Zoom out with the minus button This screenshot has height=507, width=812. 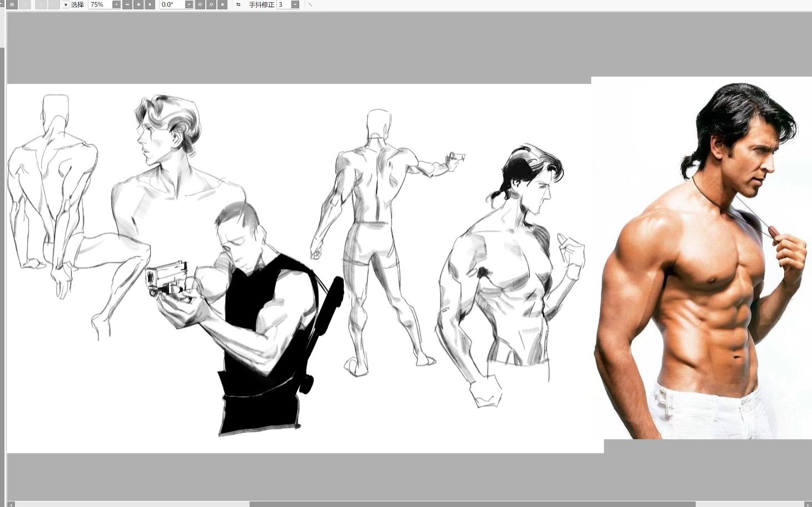click(127, 4)
